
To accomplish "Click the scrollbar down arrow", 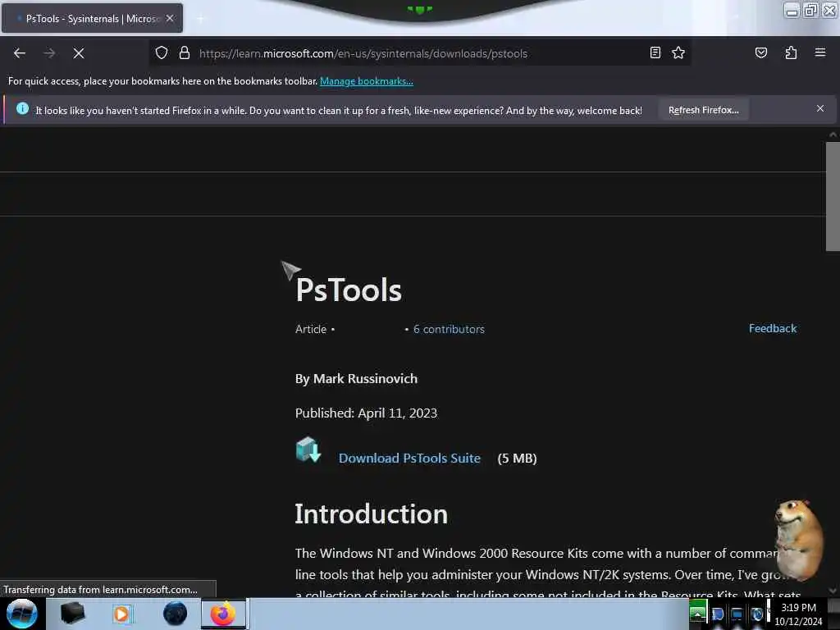I will coord(833,591).
